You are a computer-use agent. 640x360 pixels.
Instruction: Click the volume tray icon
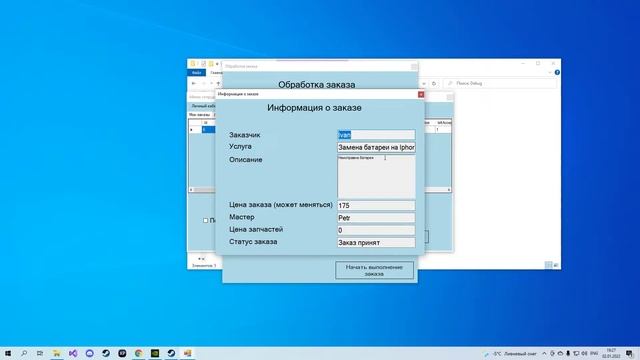[584, 353]
